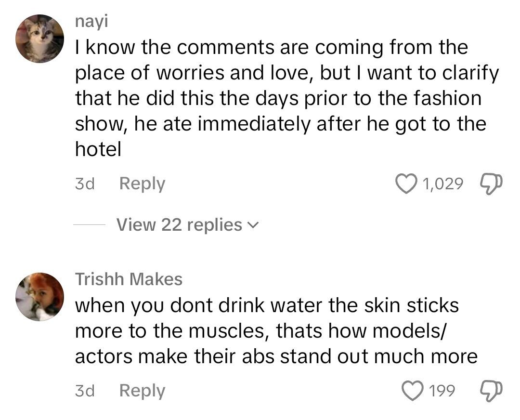520x420 pixels.
Task: Reply to nayi's comment
Action: pos(142,184)
